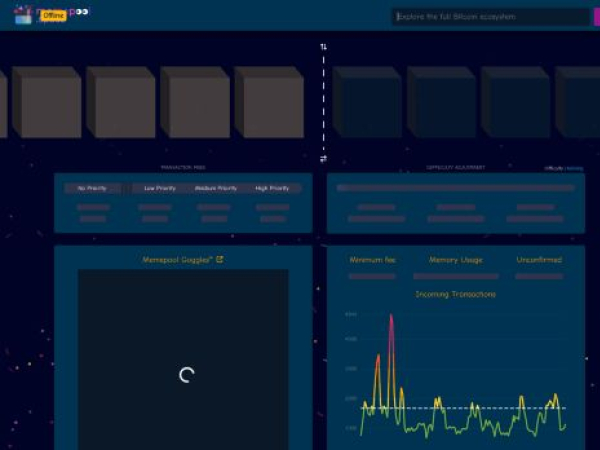Viewport: 600px width, 450px height.
Task: Open the mined block nearest the divider
Action: point(270,103)
